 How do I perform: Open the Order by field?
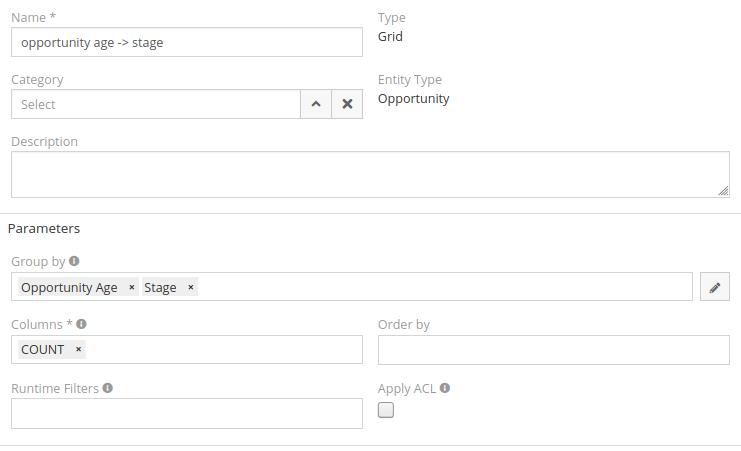[x=554, y=350]
